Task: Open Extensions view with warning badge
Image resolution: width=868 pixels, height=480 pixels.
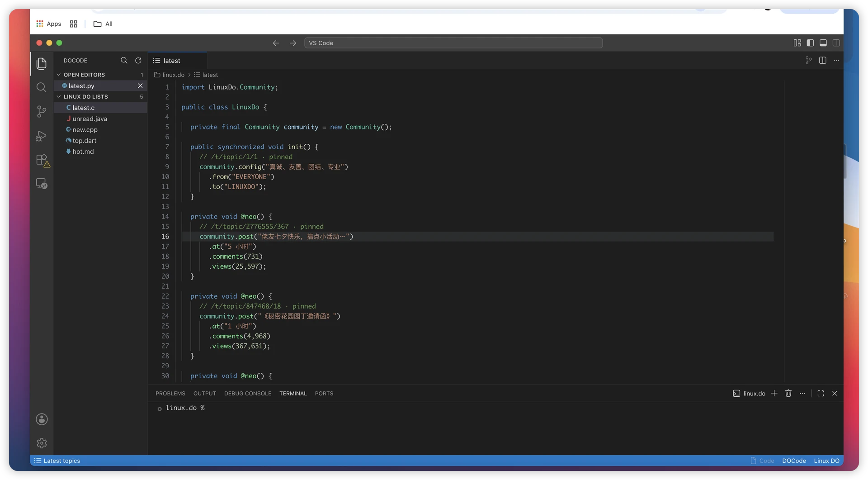Action: coord(42,160)
